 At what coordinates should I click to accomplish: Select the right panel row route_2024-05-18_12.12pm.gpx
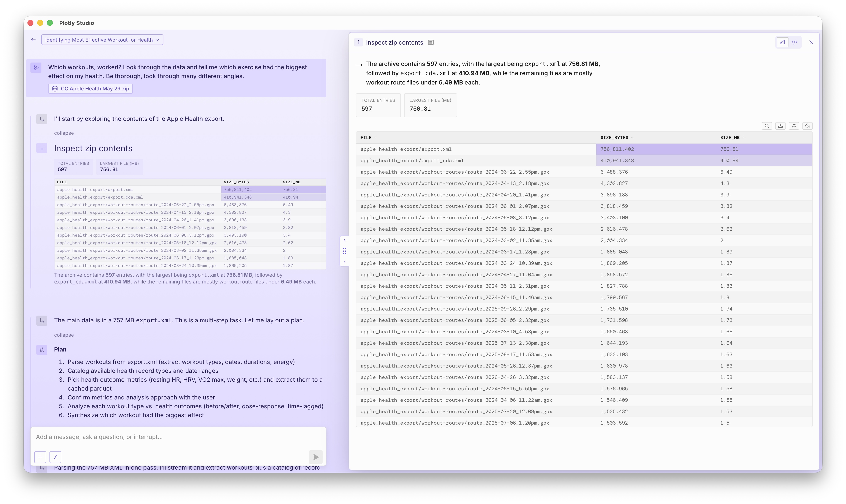[x=584, y=229]
